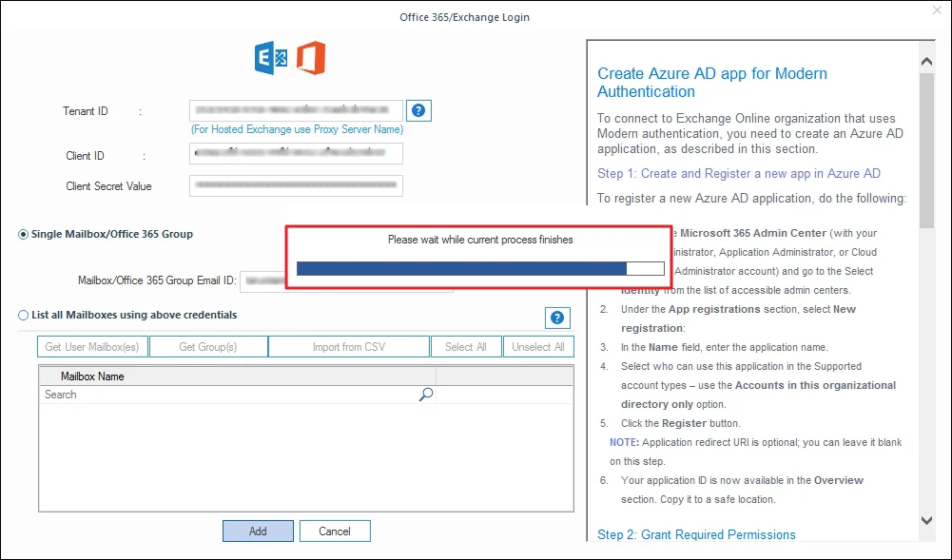The image size is (952, 560).
Task: Open help for List all Mailboxes option
Action: click(556, 318)
